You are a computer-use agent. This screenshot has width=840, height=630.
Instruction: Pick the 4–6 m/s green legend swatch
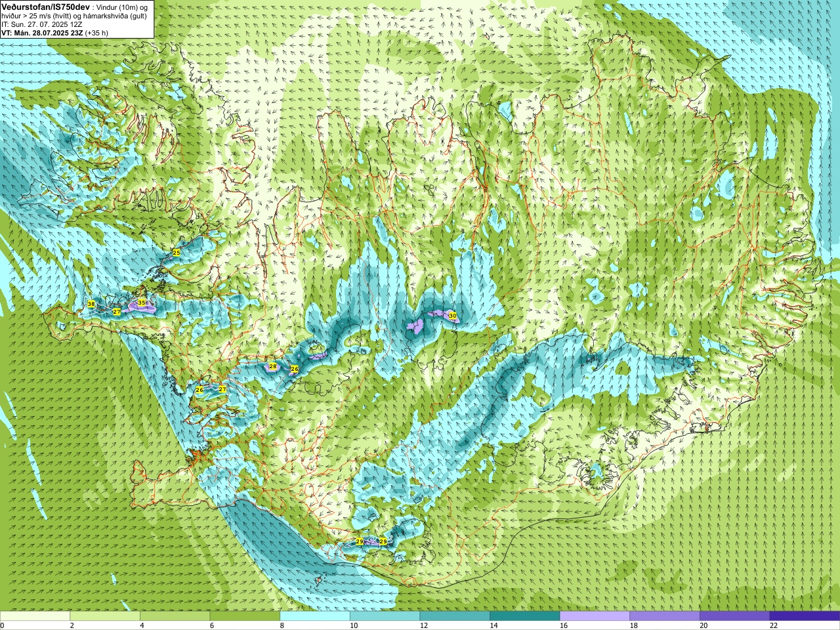coord(175,616)
